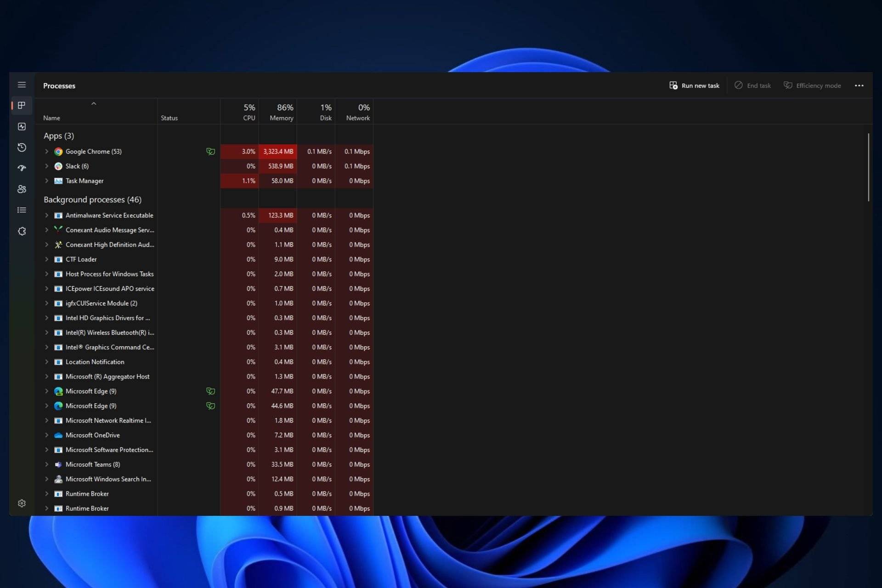Select the Processes tab menu item

click(x=22, y=105)
